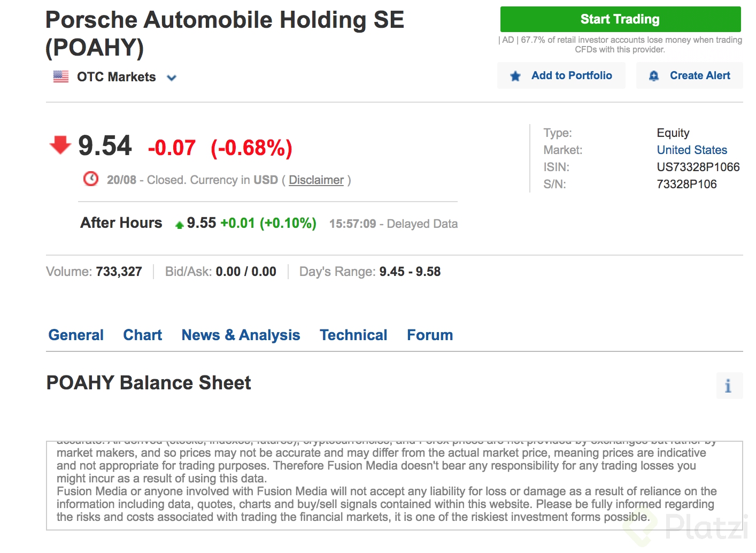This screenshot has width=756, height=553.
Task: Click Add to Portfolio button
Action: click(x=561, y=75)
